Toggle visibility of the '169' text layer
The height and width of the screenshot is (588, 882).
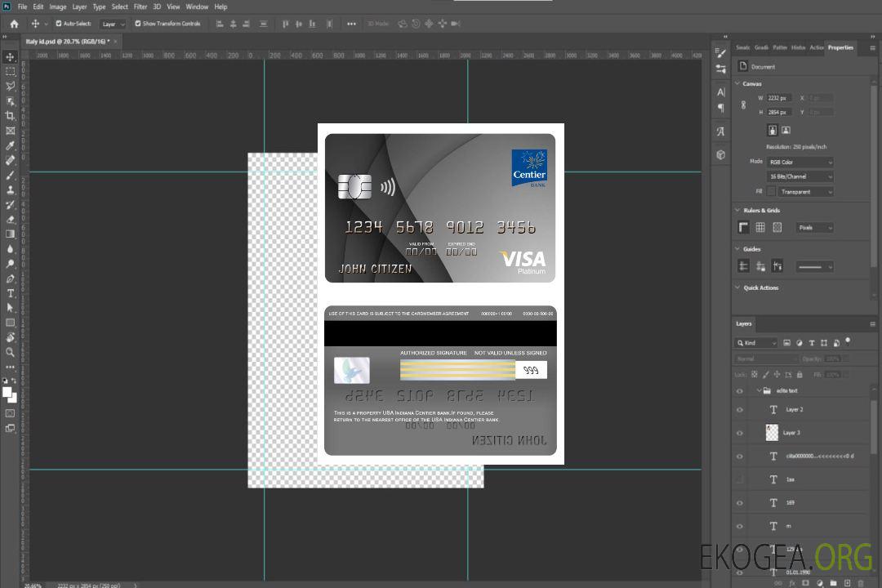(740, 503)
